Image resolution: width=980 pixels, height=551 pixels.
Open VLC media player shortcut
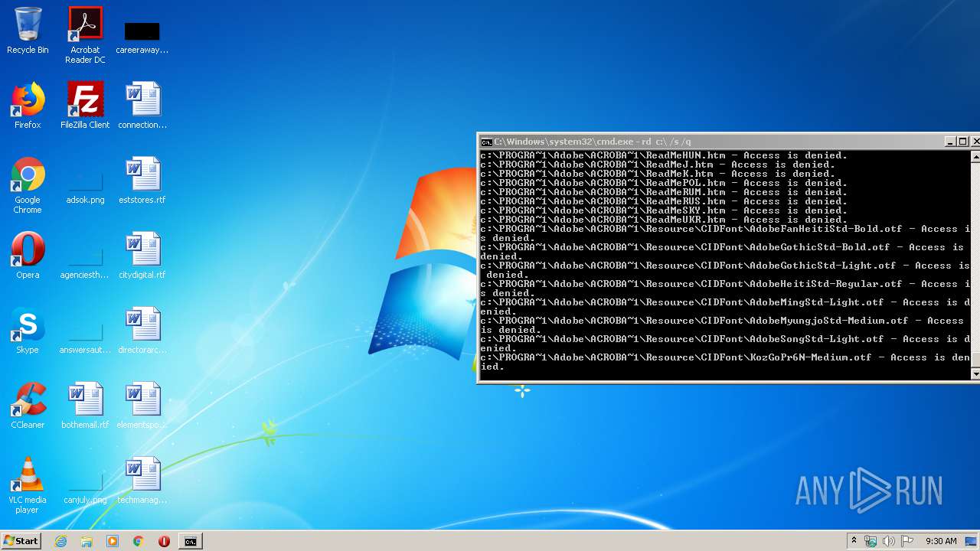(28, 485)
